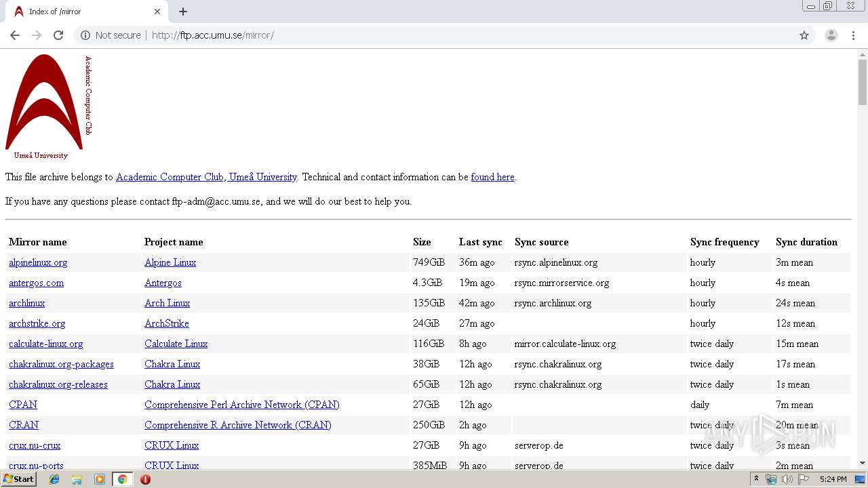This screenshot has height=488, width=868.
Task: Open the ArchStrike project link
Action: [x=166, y=323]
